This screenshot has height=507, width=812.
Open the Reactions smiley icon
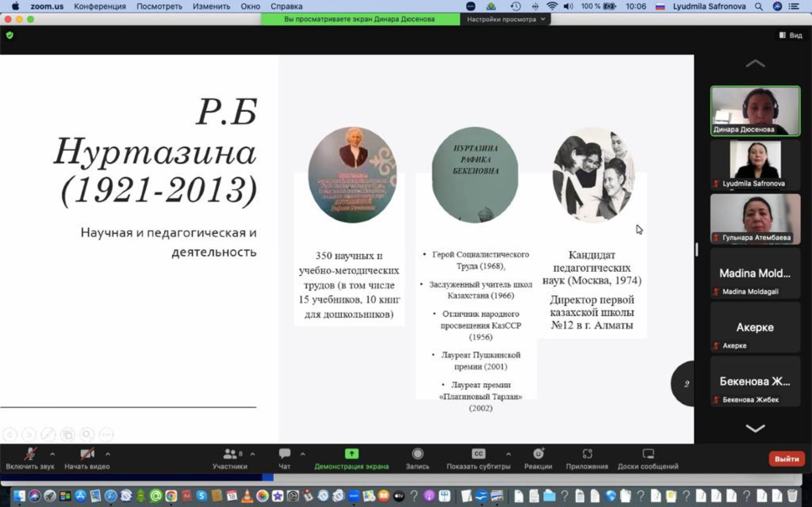[x=538, y=454]
